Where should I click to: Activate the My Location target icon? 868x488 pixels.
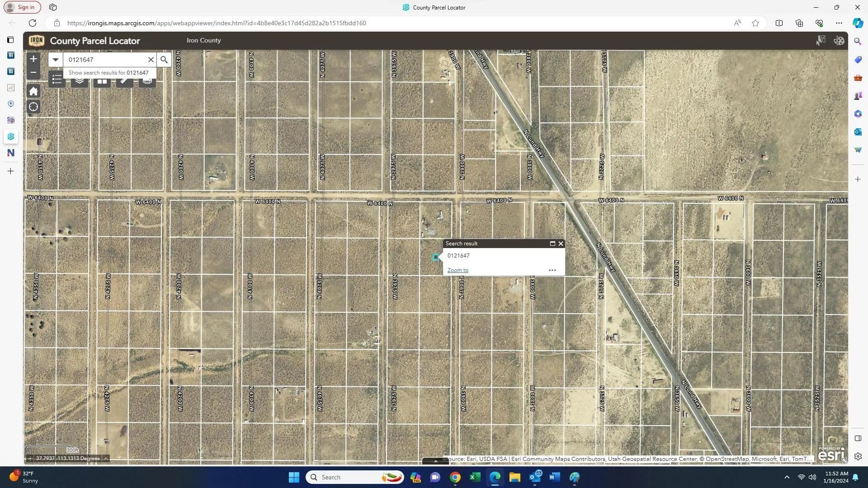point(33,107)
